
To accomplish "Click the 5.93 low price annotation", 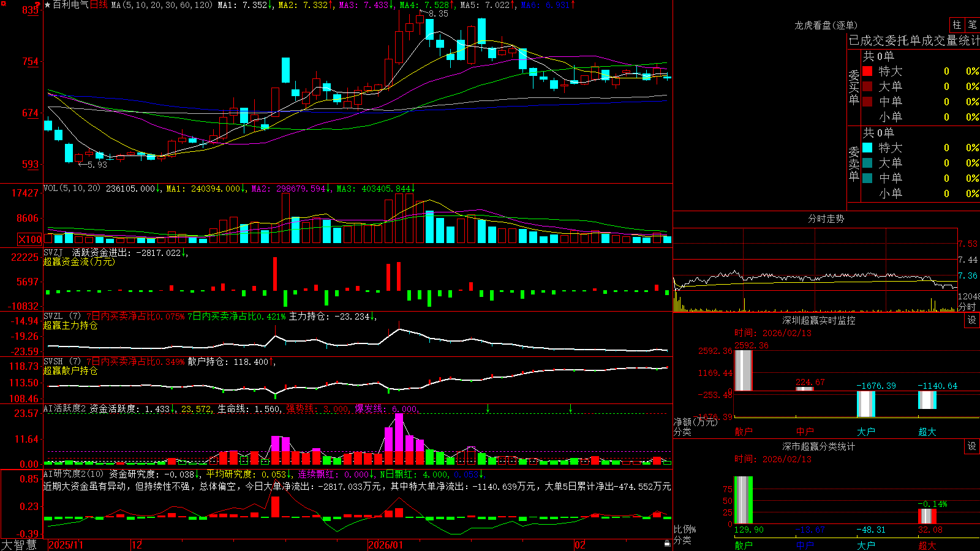I will coord(97,165).
